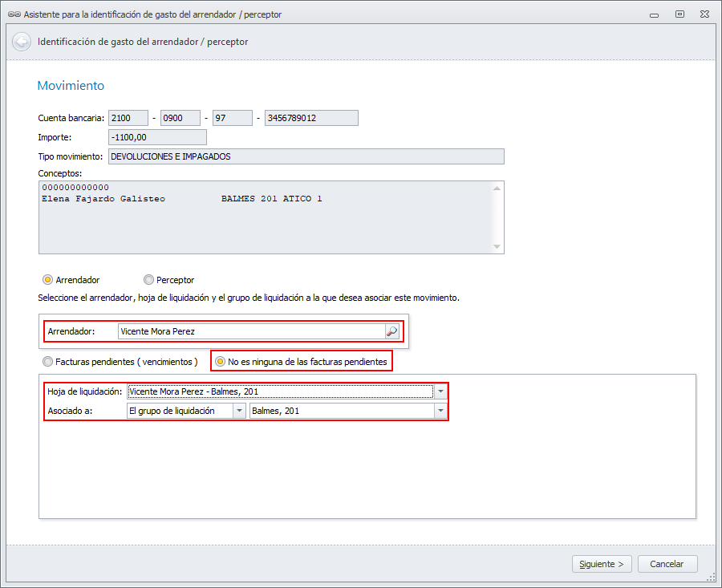
Task: Click the Cuenta bancaria label
Action: [x=71, y=118]
